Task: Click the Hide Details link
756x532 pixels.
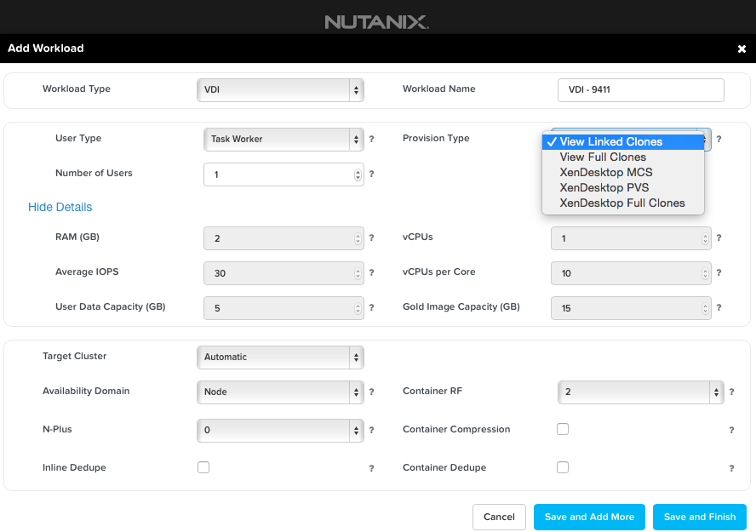Action: click(x=60, y=207)
